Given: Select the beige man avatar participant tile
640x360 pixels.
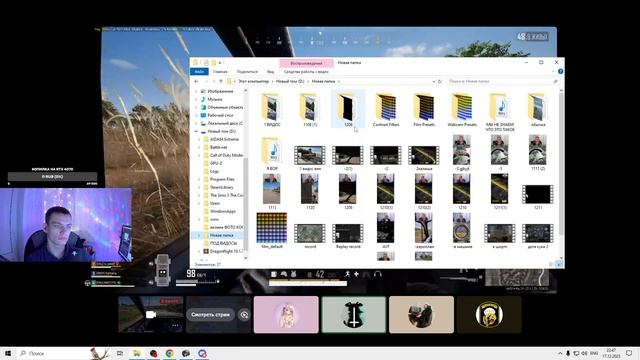Looking at the screenshot, I should tap(421, 314).
